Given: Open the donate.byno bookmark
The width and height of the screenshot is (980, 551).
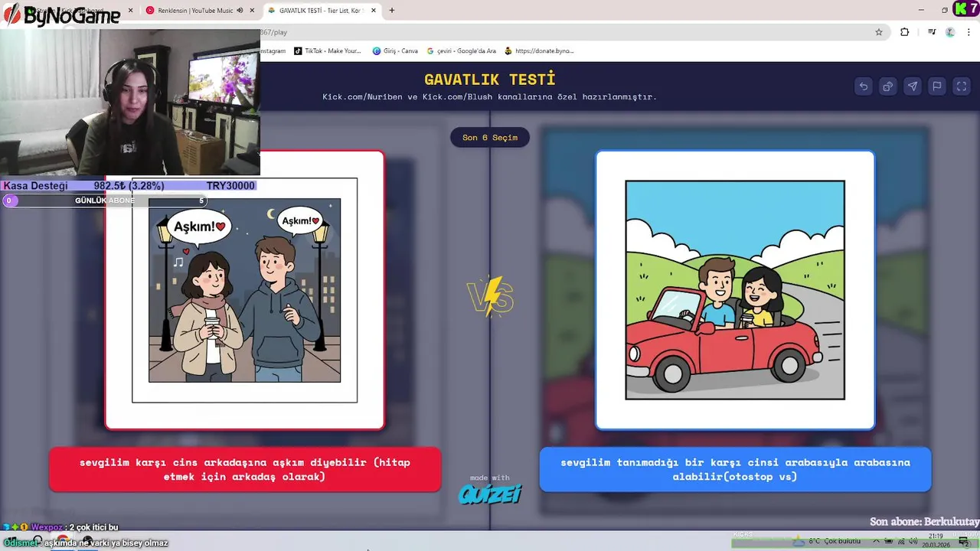Looking at the screenshot, I should coord(539,51).
